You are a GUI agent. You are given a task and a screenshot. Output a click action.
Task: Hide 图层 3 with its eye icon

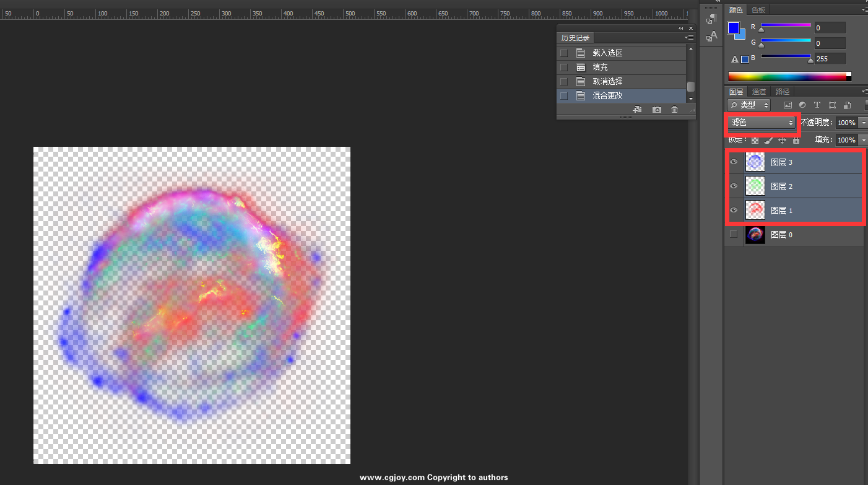click(734, 162)
